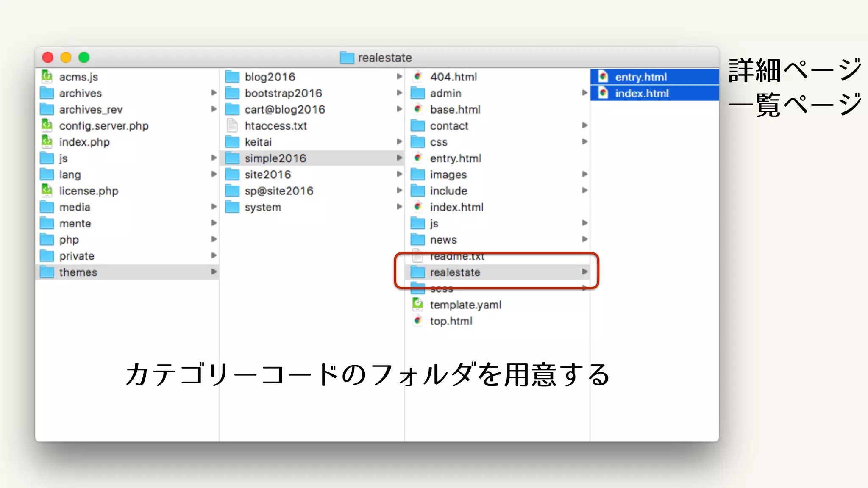The image size is (868, 488).
Task: Select the sp@site2016 folder name
Action: click(279, 191)
